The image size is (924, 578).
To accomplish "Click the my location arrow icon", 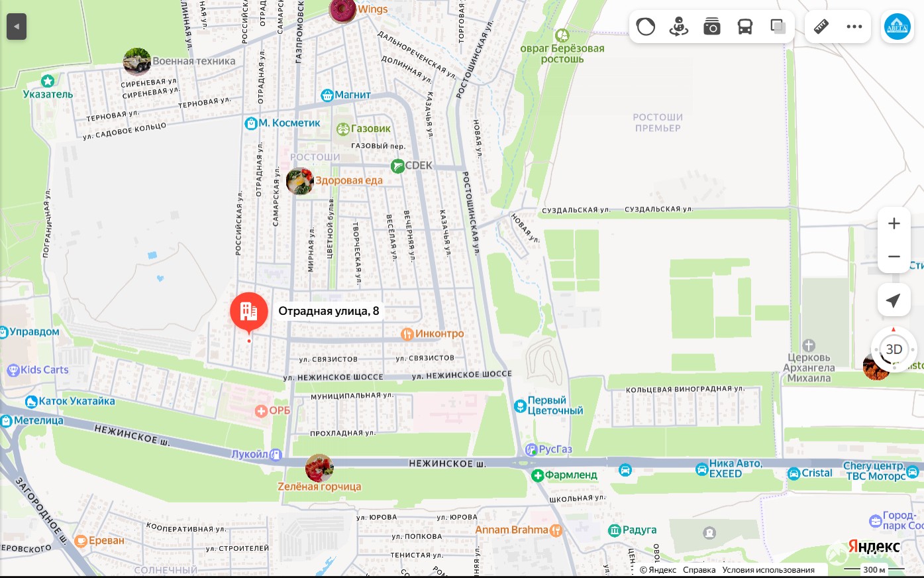I will 894,300.
